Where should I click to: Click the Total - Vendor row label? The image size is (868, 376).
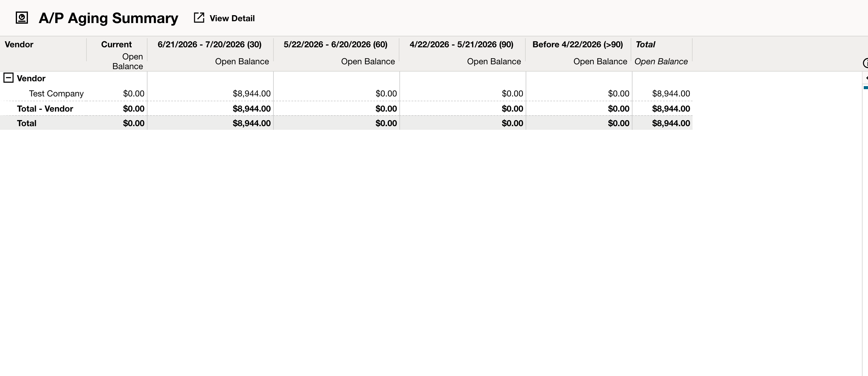tap(45, 109)
